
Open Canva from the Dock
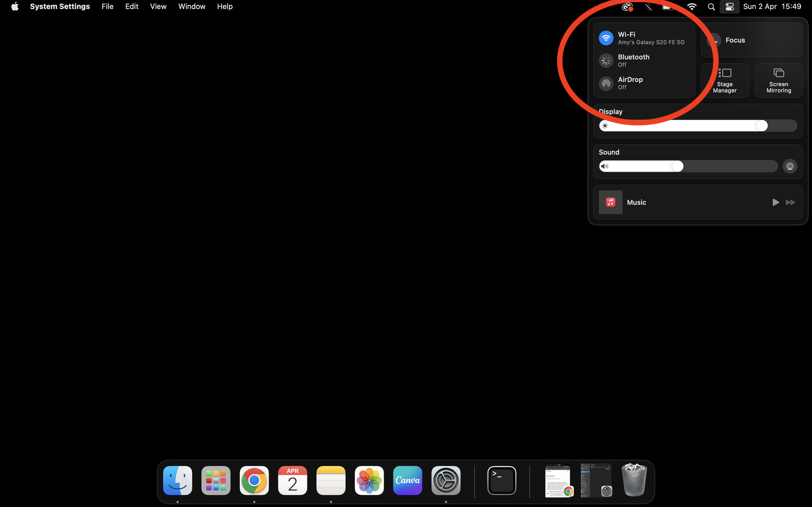tap(407, 481)
